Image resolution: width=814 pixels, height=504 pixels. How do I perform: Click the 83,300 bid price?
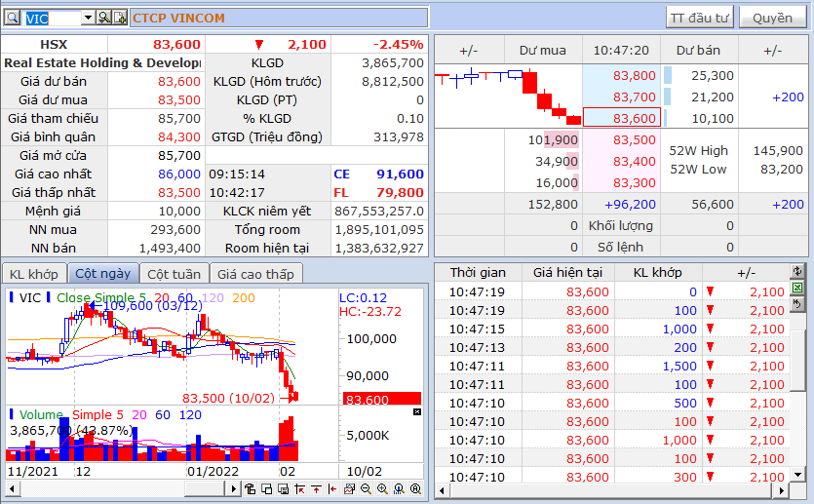coord(635,182)
